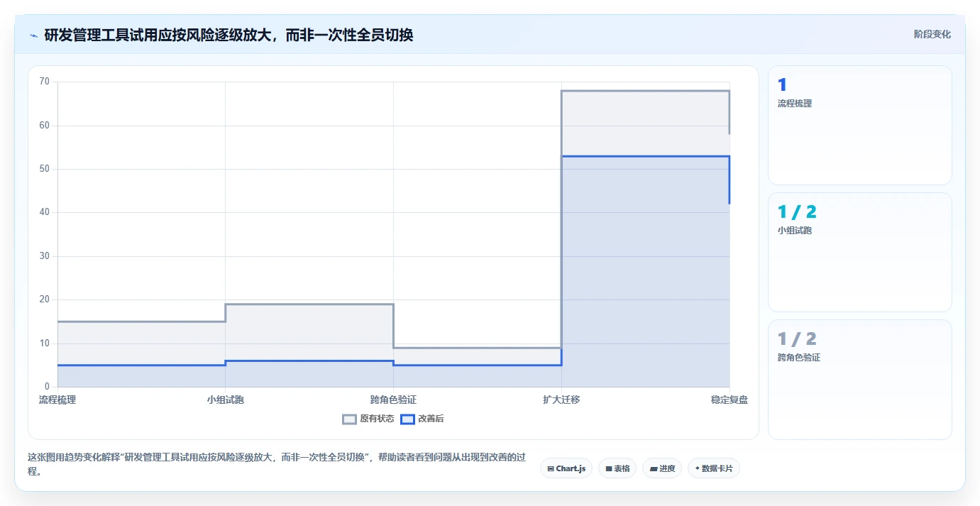Click the 流程梳理 x-axis label

tap(57, 400)
